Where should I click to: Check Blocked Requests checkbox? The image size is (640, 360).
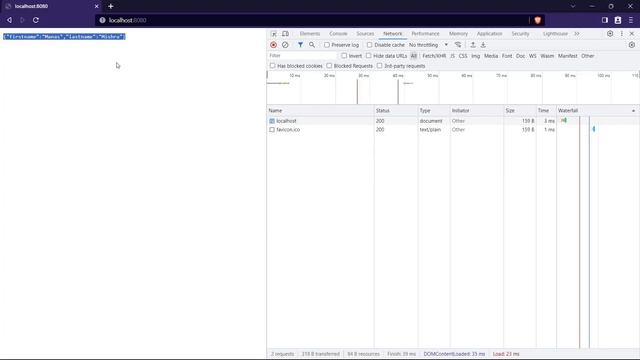pyautogui.click(x=329, y=66)
